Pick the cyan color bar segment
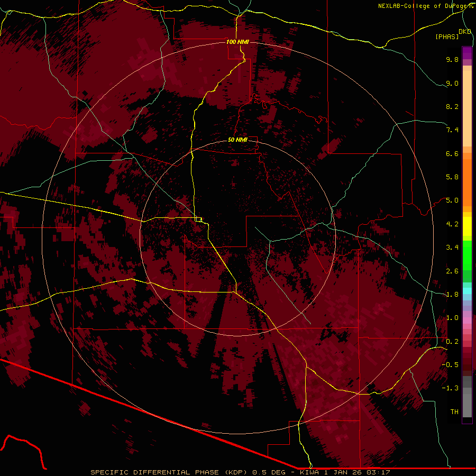 [x=467, y=290]
